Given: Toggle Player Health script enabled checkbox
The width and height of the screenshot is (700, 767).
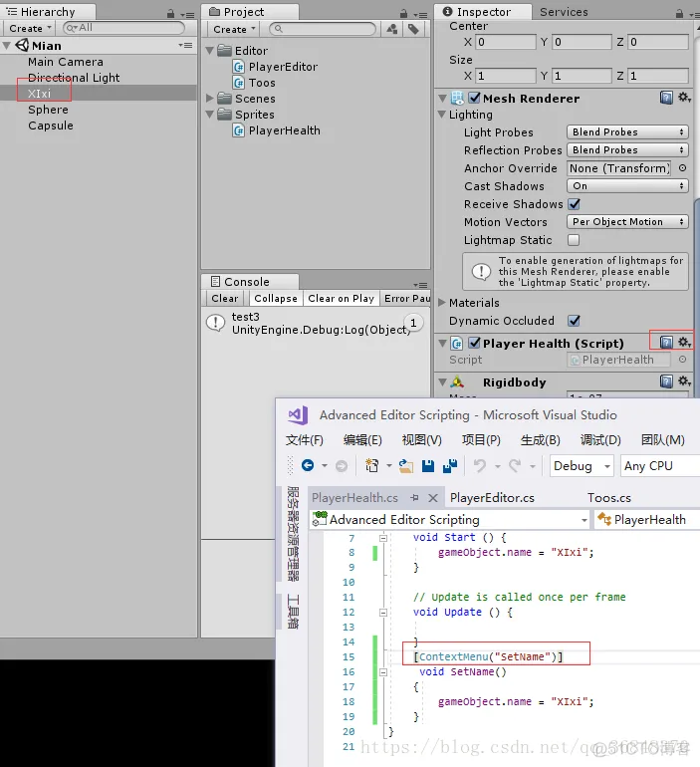Looking at the screenshot, I should coord(474,343).
